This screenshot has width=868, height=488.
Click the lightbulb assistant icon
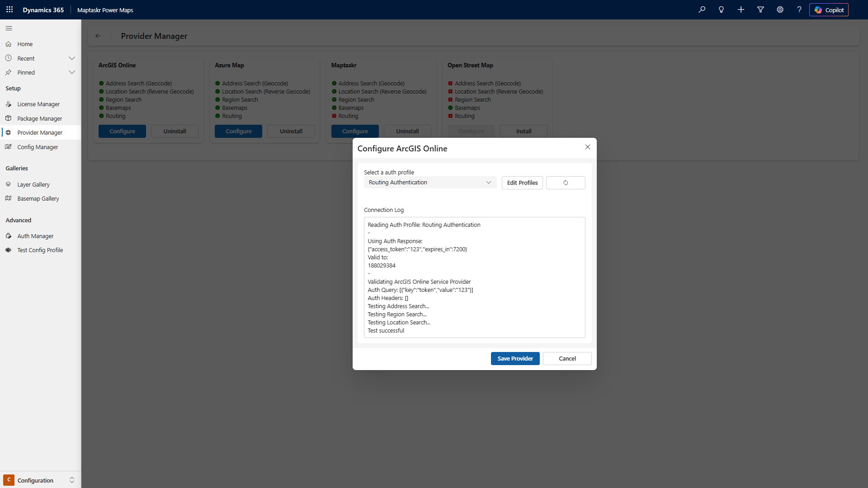point(722,9)
